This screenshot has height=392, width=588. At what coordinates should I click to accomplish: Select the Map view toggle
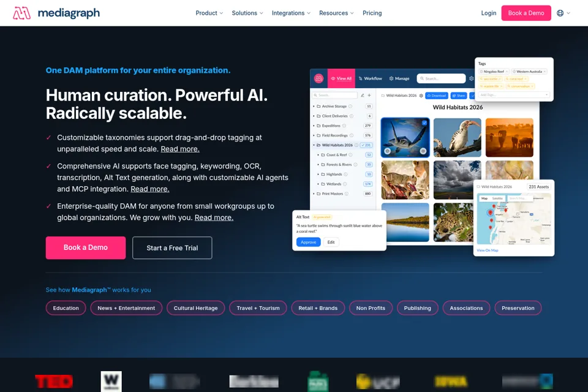(484, 198)
